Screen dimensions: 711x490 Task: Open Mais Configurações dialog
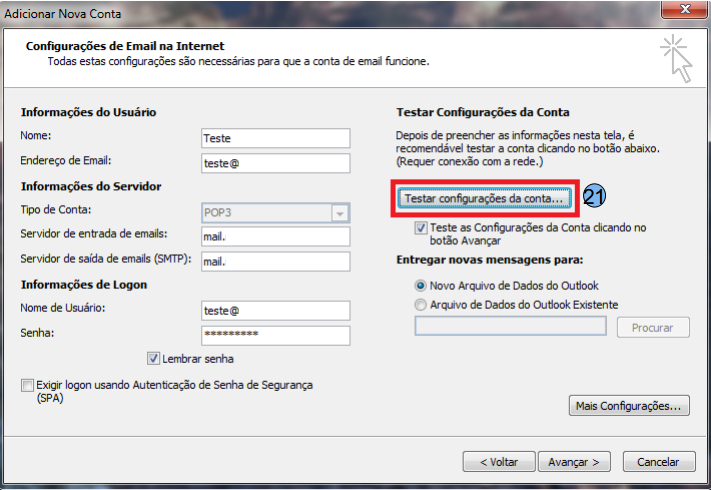pyautogui.click(x=629, y=406)
